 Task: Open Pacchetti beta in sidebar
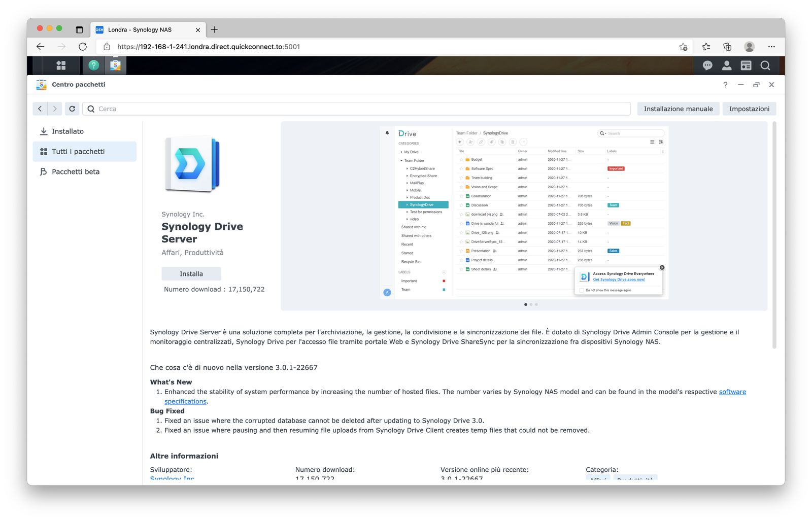pyautogui.click(x=85, y=172)
